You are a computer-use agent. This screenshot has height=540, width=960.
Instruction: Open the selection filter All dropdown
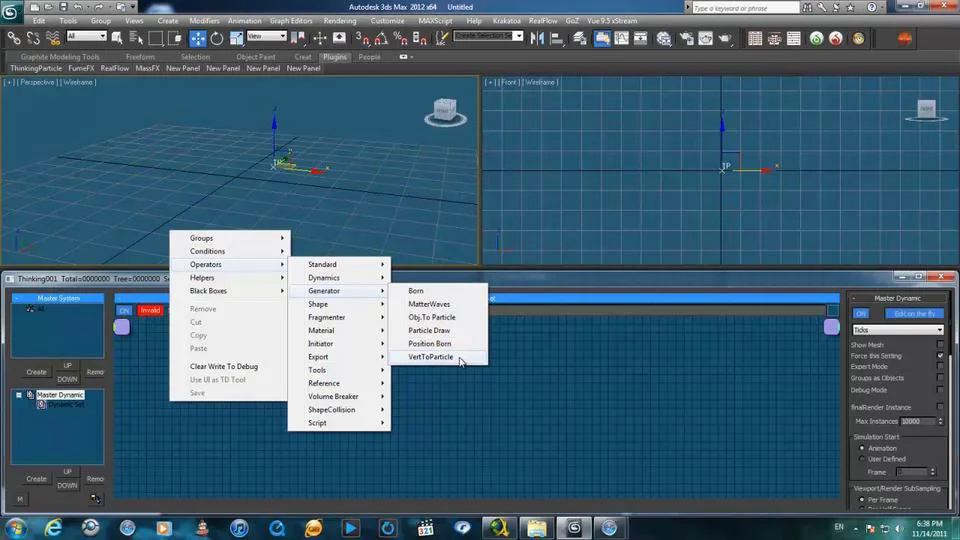coord(86,36)
